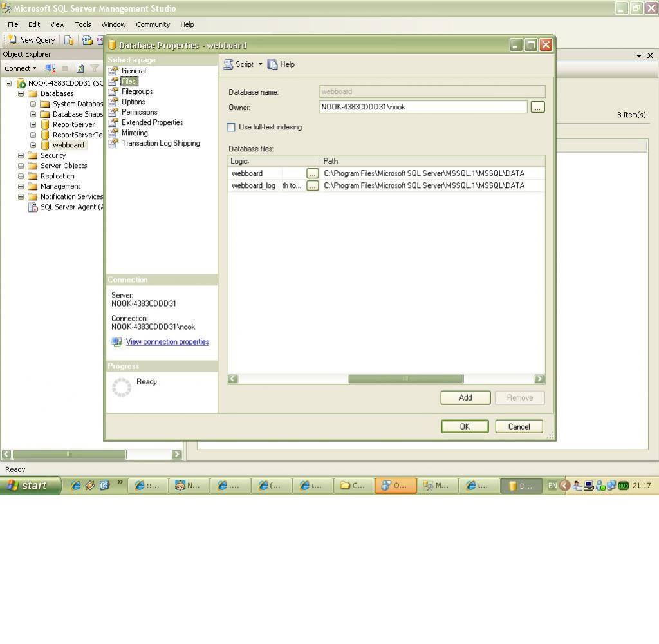659x644 pixels.
Task: Click the server instance icon in tree
Action: 21,83
